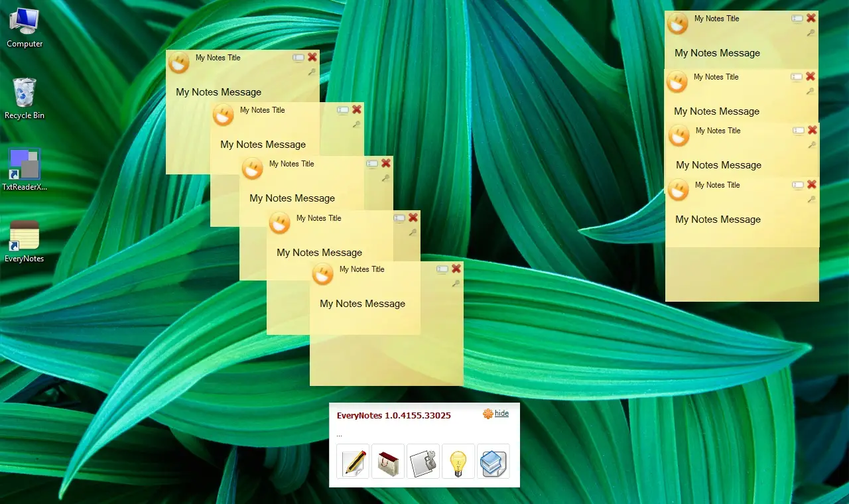Click the small tool icon on rearmost stacked-column note
Viewport: 849px width, 504px height.
tap(811, 32)
